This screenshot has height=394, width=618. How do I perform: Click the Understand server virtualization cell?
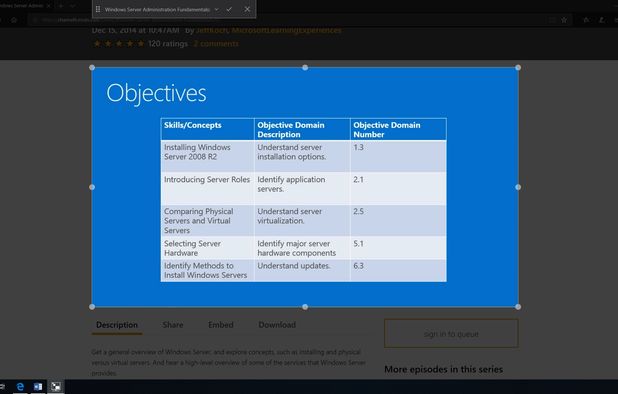(x=302, y=221)
